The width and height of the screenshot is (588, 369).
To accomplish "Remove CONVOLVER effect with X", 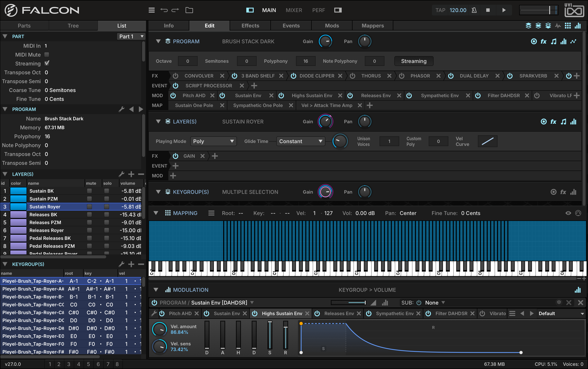I will tap(222, 76).
